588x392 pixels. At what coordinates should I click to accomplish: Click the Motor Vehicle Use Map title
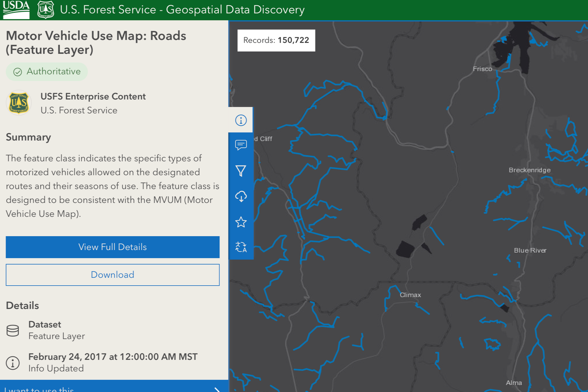(x=96, y=43)
